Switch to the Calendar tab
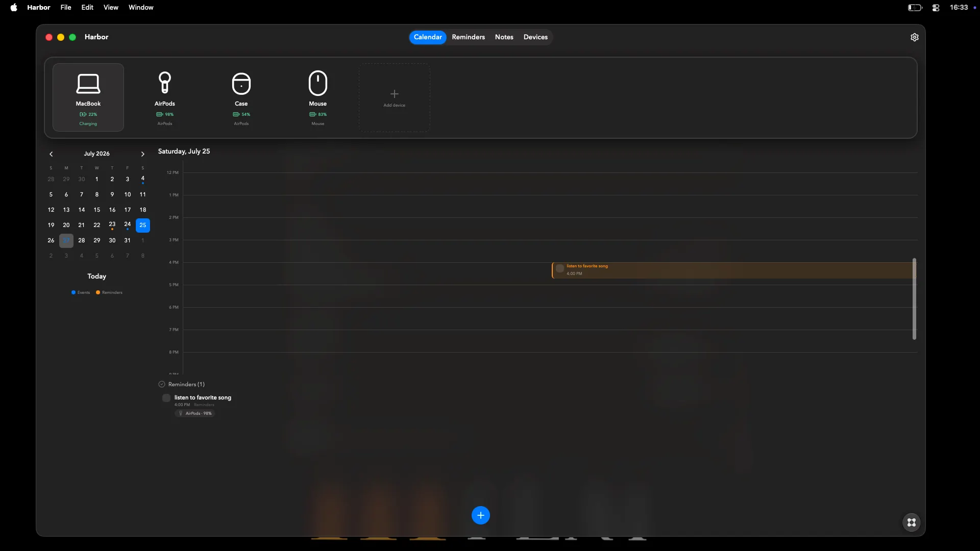This screenshot has width=980, height=551. pos(428,37)
